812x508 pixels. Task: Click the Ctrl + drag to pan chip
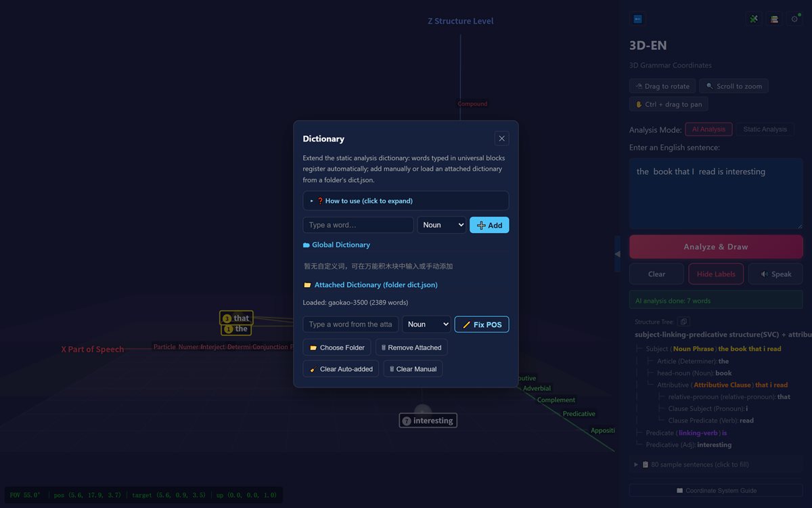[x=669, y=104]
